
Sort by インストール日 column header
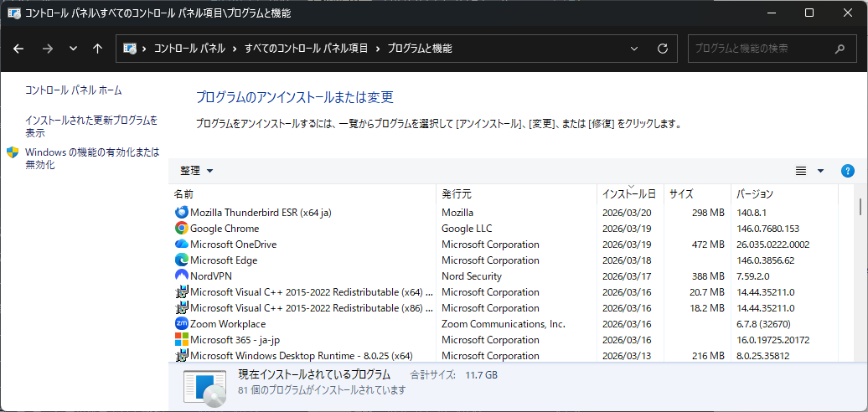click(x=628, y=194)
